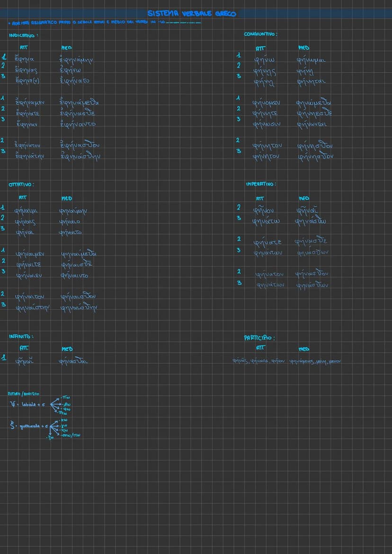
Task: Click the handwritten word ἐφήναμεν
Action: tap(30, 103)
